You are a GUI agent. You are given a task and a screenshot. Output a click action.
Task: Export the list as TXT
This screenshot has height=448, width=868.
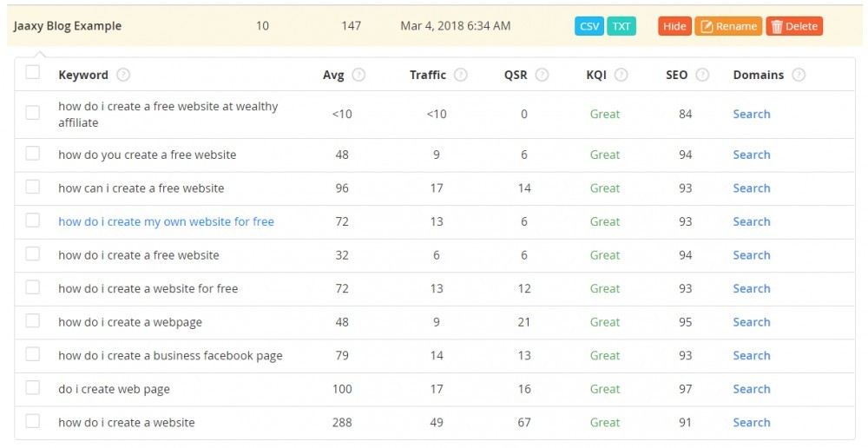point(621,26)
